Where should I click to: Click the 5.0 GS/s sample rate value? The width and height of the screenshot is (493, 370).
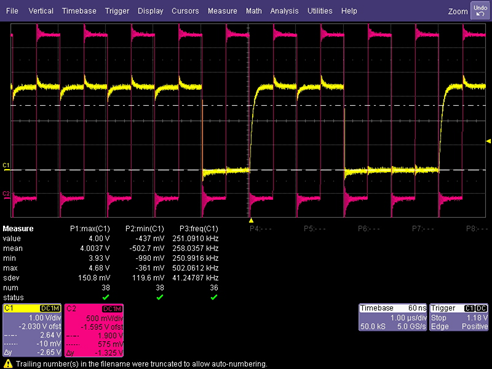click(x=411, y=327)
